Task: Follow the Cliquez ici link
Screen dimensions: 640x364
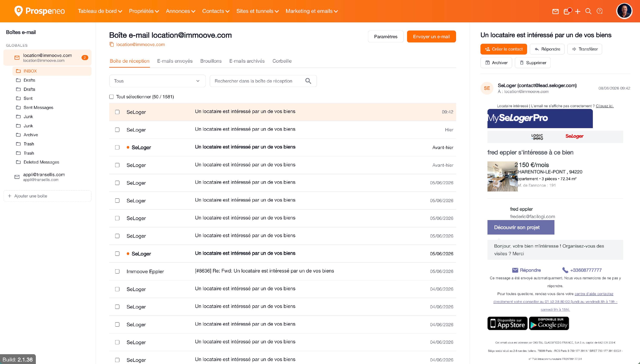Action: [x=605, y=106]
